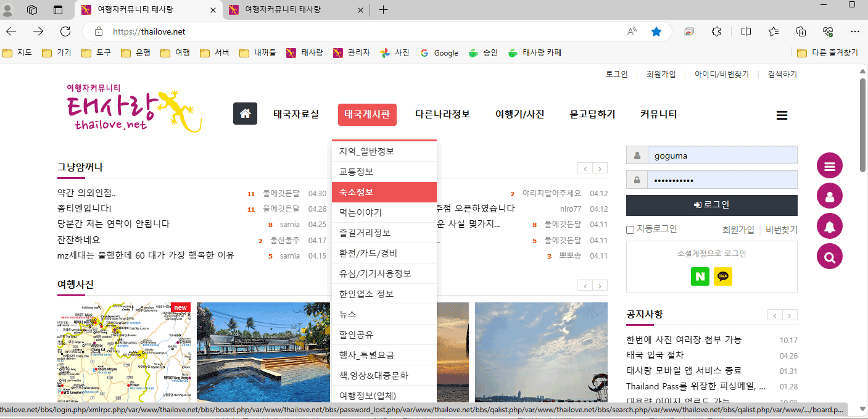Image resolution: width=868 pixels, height=419 pixels.
Task: Click the pink floating menu list icon
Action: (829, 165)
